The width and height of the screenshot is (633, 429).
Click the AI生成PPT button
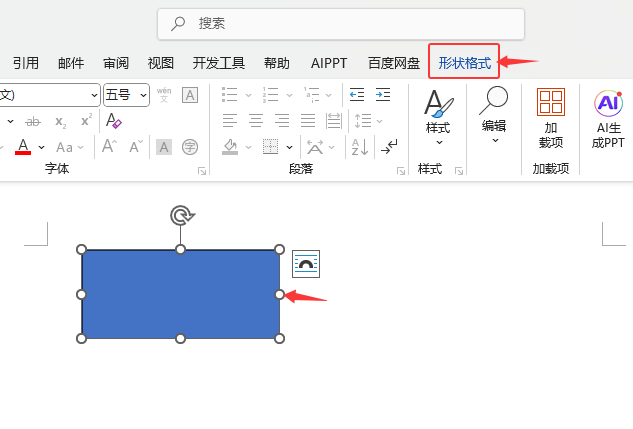point(608,119)
